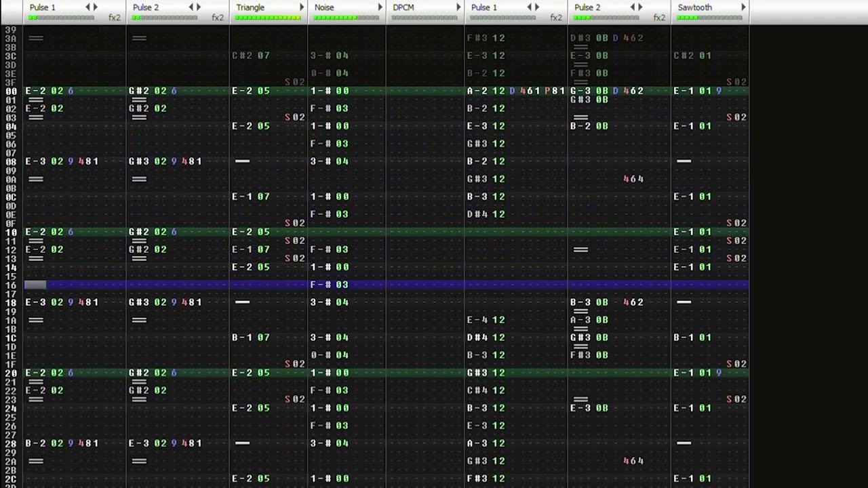Click G-3 0B note on row 00
Screen dimensions: 868x488
coord(589,91)
